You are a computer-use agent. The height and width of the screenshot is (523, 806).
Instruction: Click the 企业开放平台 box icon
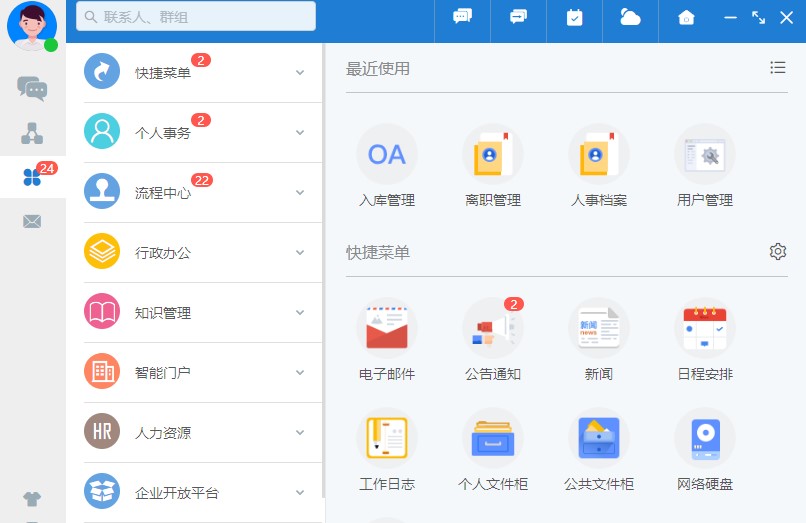102,491
